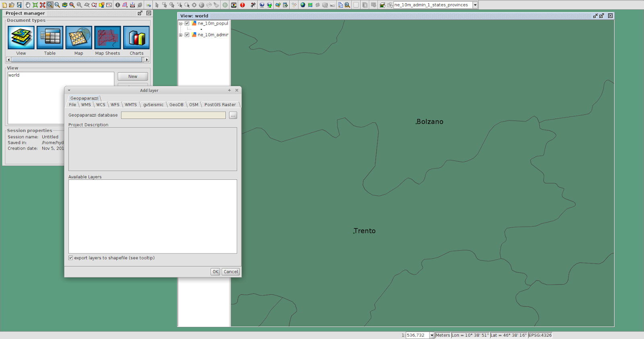Click the arrow Select by point tool

tap(157, 5)
